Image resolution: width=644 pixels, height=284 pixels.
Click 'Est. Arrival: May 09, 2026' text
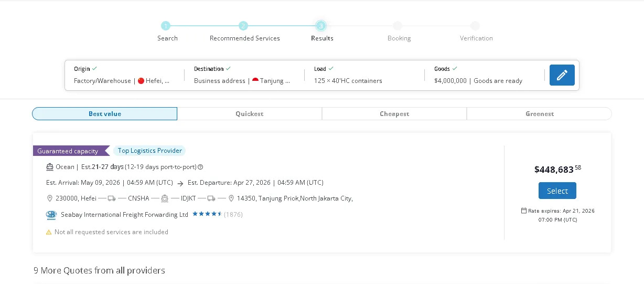point(109,183)
